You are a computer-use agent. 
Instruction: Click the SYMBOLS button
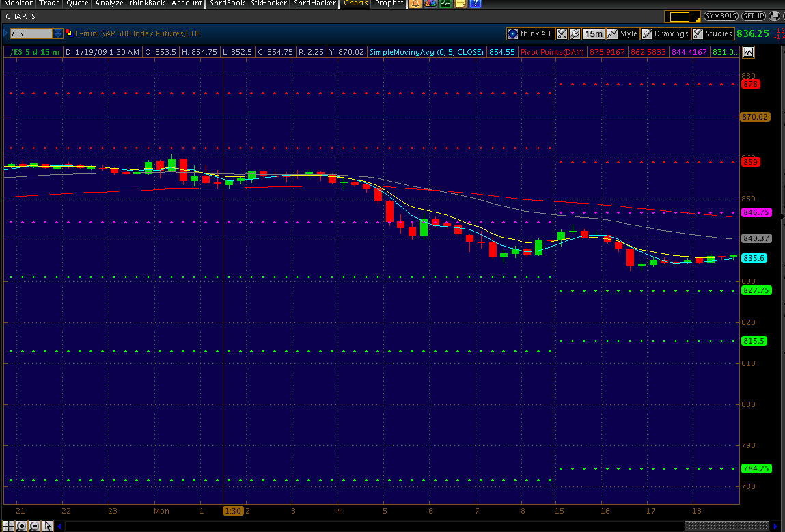tap(721, 16)
